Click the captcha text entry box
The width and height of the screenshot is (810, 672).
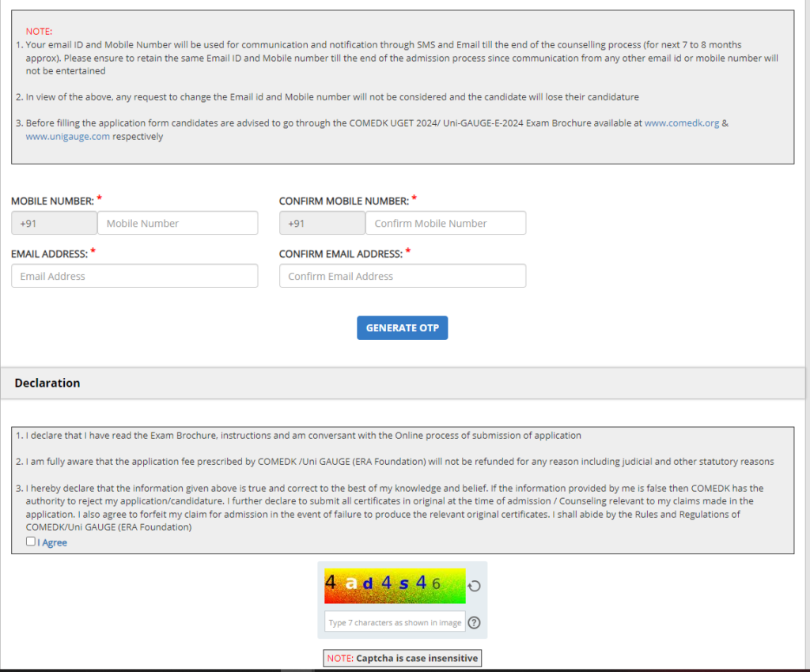394,622
